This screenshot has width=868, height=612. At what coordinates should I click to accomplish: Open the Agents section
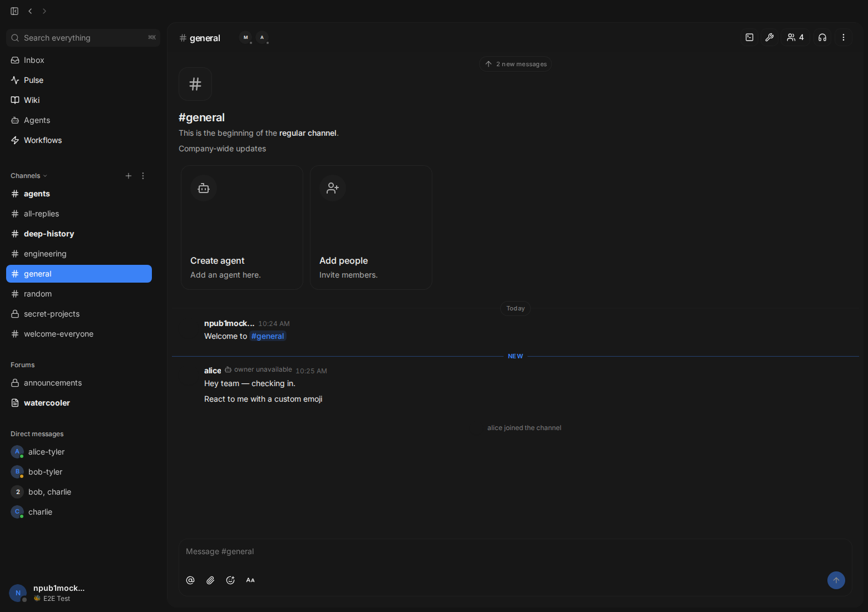point(79,120)
